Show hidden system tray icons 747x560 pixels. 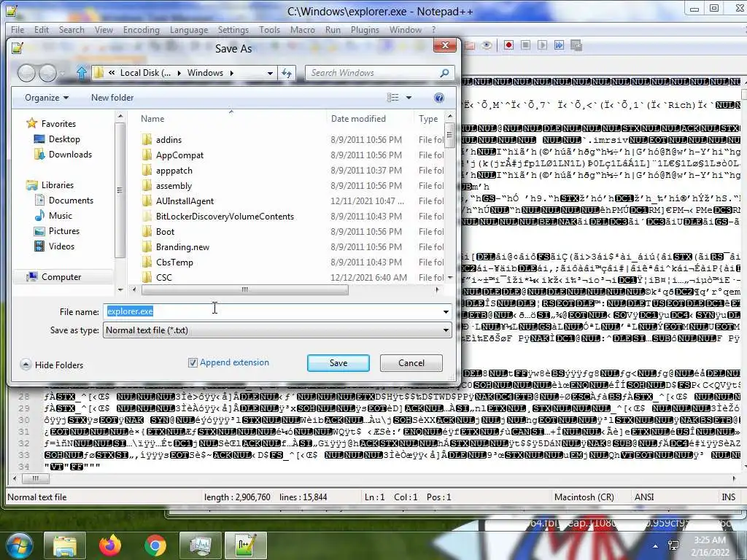coord(656,546)
